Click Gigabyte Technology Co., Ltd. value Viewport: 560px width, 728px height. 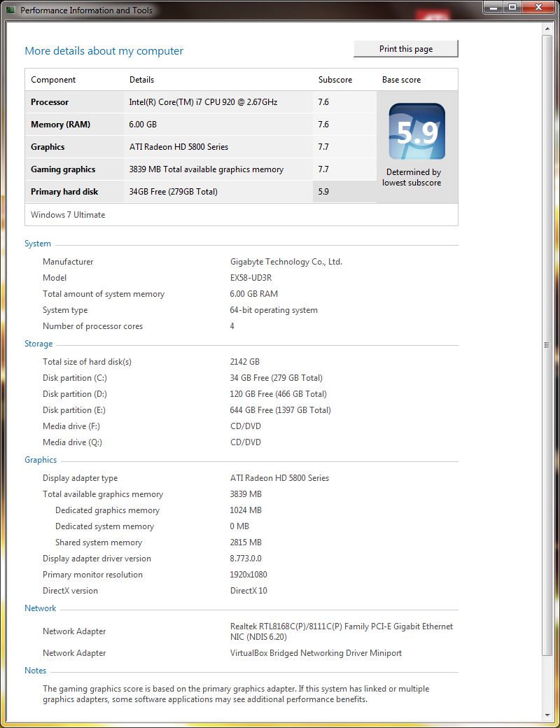click(286, 262)
